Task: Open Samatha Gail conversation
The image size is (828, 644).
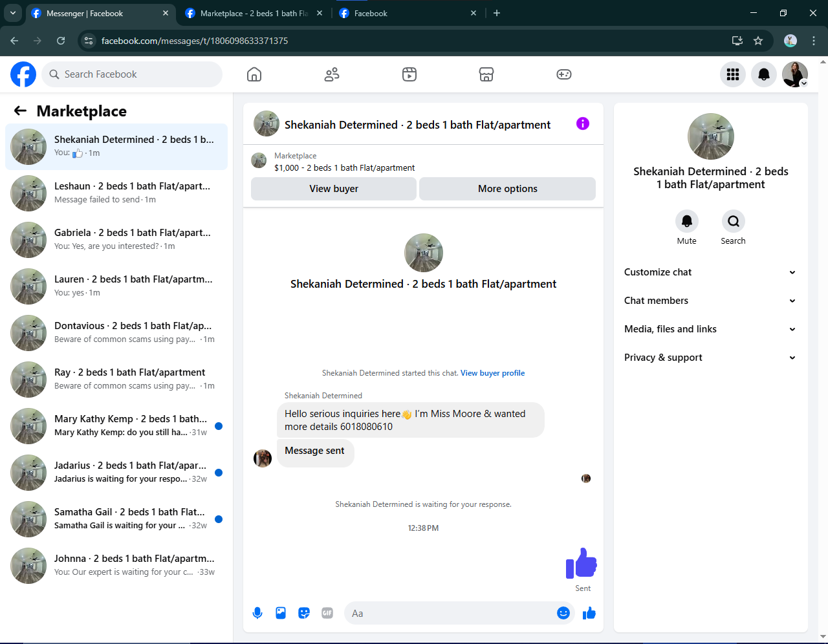Action: coord(116,519)
